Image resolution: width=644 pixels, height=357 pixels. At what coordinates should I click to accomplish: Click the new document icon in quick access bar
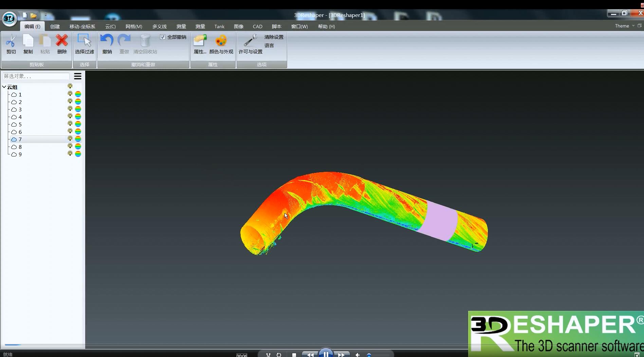(x=25, y=15)
